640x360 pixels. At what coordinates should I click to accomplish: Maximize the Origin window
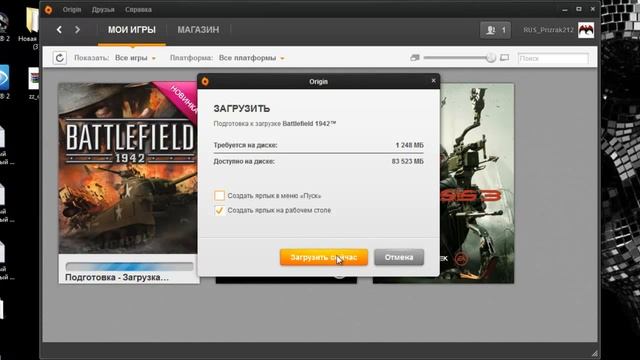pyautogui.click(x=579, y=9)
